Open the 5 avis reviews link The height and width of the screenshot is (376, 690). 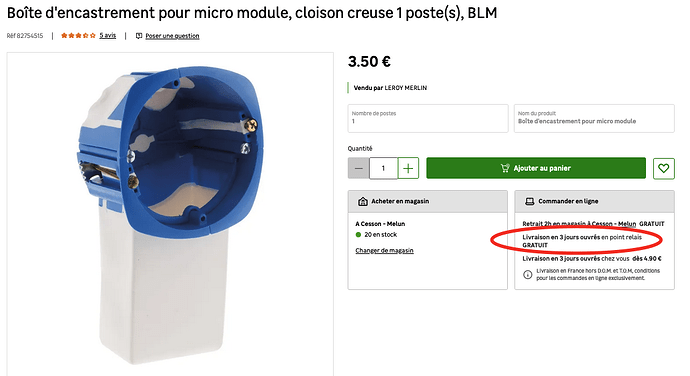pos(107,36)
